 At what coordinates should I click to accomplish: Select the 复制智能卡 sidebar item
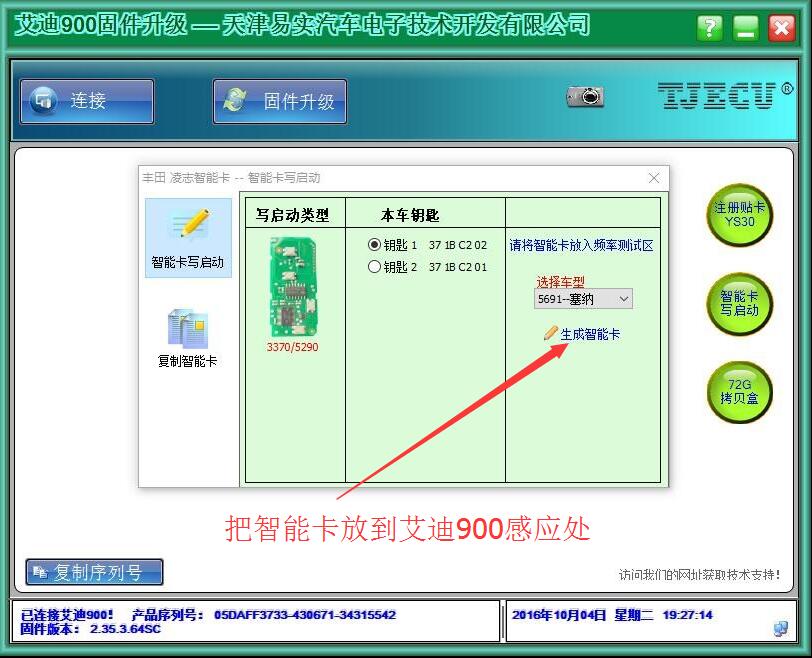tap(187, 338)
